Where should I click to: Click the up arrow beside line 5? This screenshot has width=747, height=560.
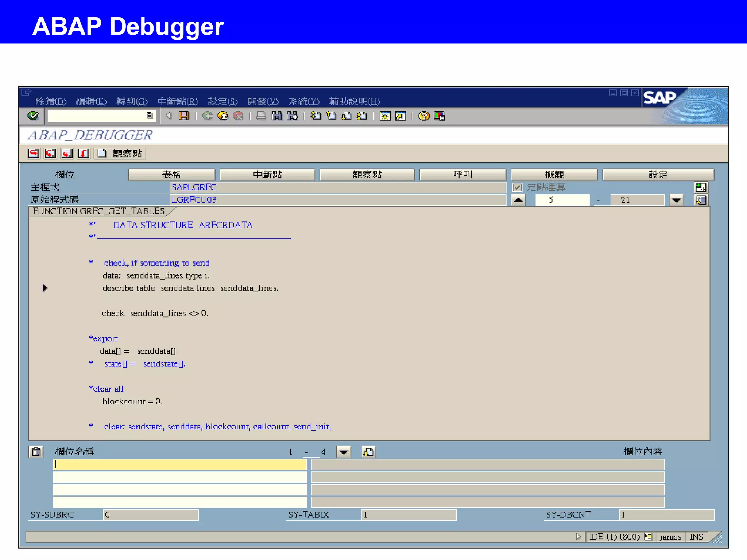(518, 200)
